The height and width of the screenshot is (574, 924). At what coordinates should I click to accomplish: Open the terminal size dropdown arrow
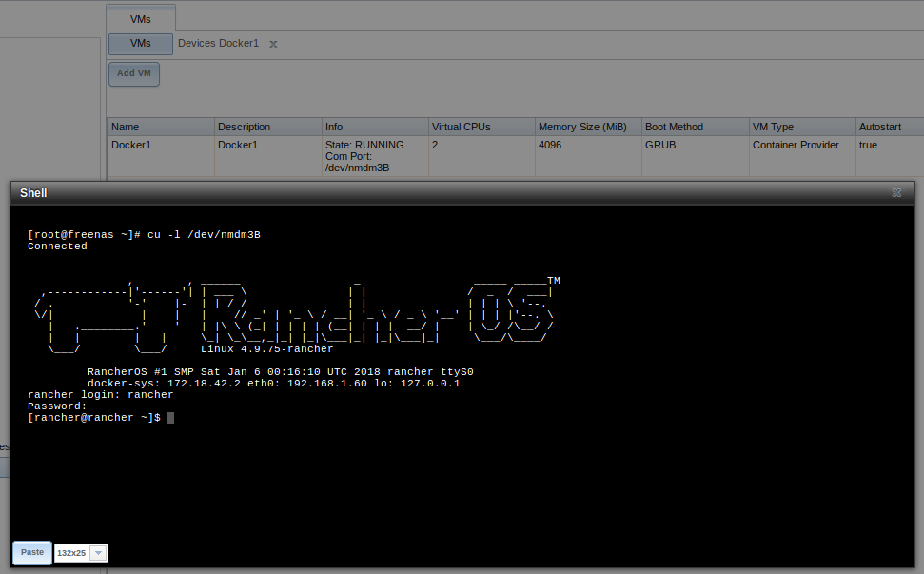pos(99,553)
